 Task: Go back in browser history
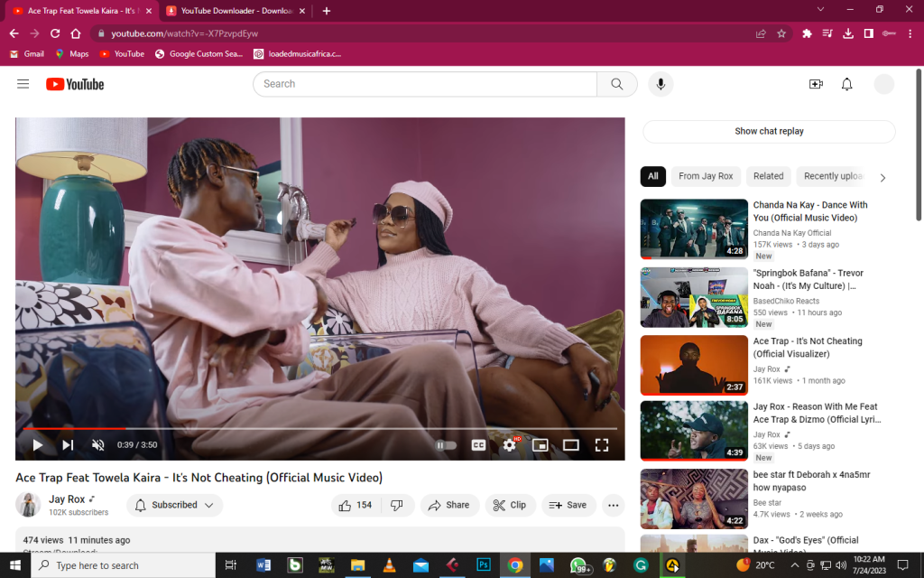click(x=14, y=33)
